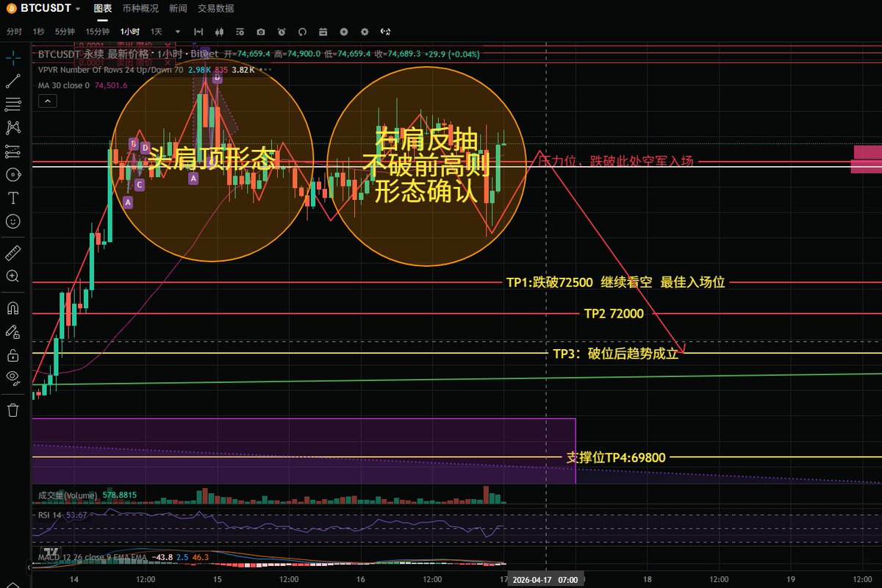
Task: Click the VPVR Number Of Rows legend
Action: click(110, 70)
